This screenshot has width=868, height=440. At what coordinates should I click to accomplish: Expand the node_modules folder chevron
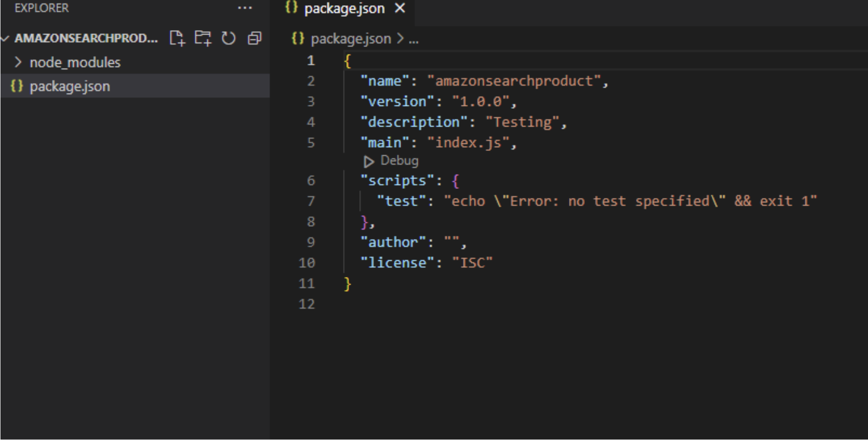coord(18,62)
